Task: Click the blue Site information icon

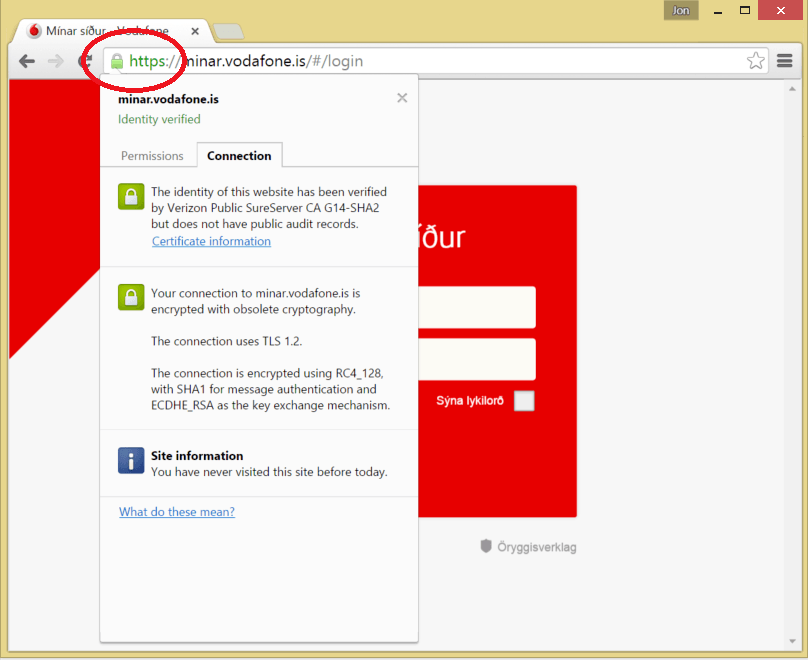Action: (x=131, y=461)
